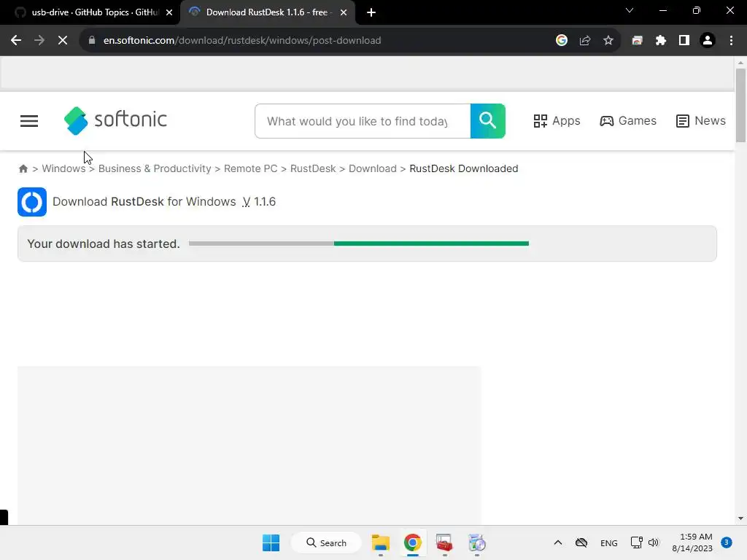Click the page vertical scrollbar thumb
The width and height of the screenshot is (747, 560).
(740, 105)
